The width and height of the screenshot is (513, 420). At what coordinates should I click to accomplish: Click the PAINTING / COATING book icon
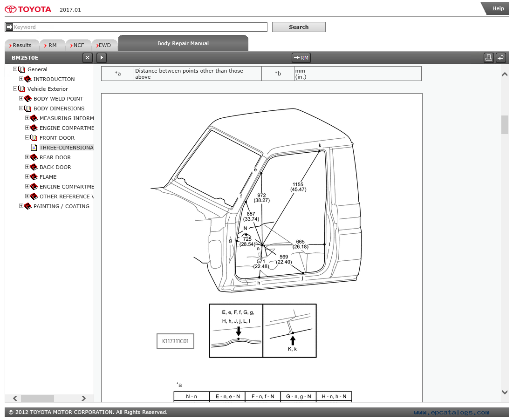pyautogui.click(x=28, y=207)
